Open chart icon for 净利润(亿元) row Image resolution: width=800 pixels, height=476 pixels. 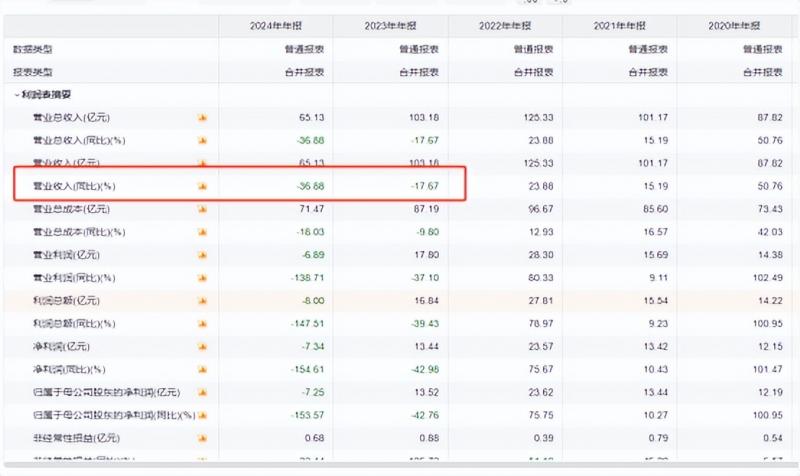(x=203, y=347)
